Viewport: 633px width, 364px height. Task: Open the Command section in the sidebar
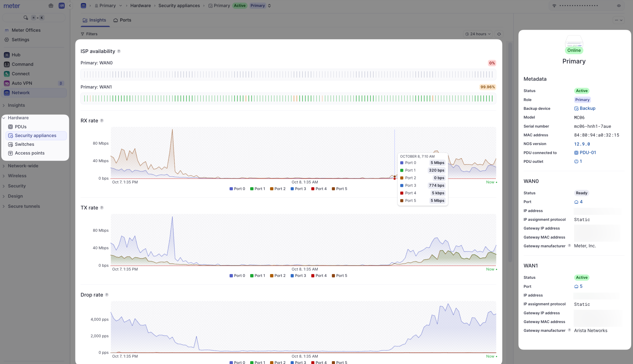click(22, 64)
